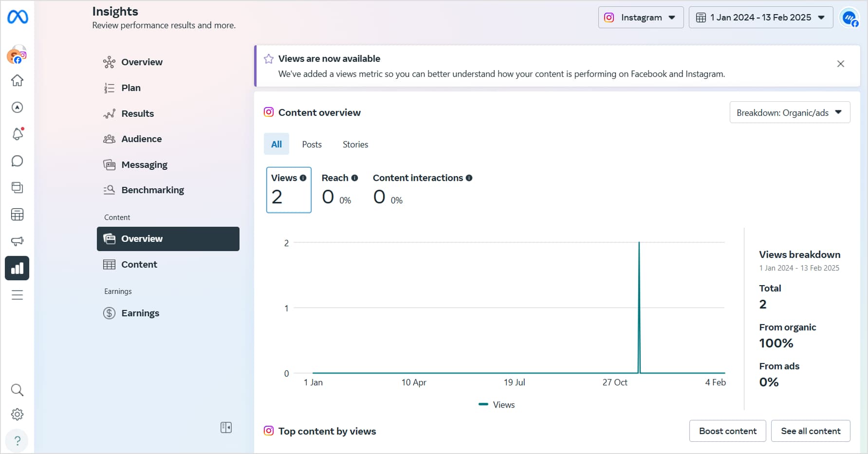Open Earnings menu item
The image size is (868, 454).
click(168, 313)
